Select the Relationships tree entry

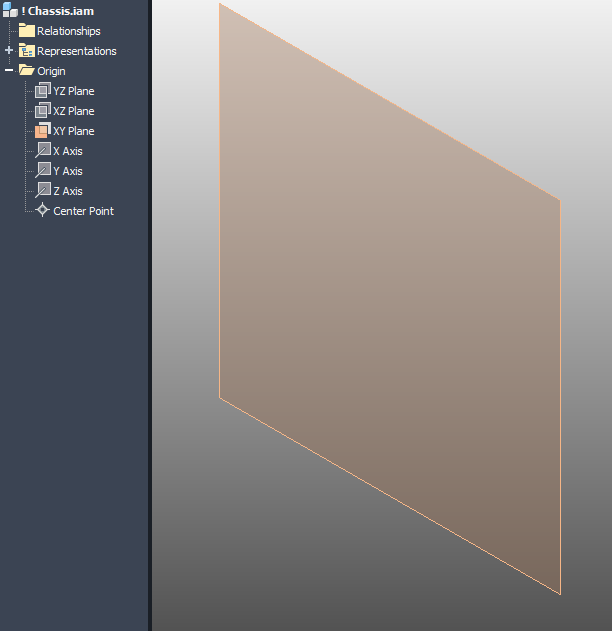pyautogui.click(x=68, y=31)
